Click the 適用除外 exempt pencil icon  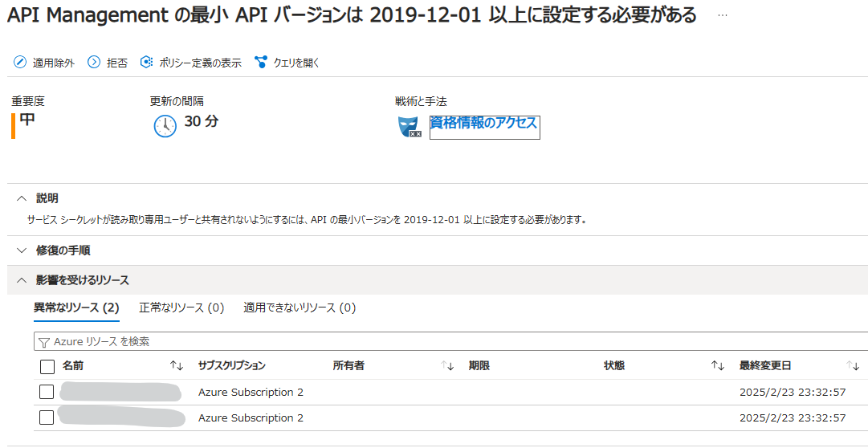coord(20,63)
